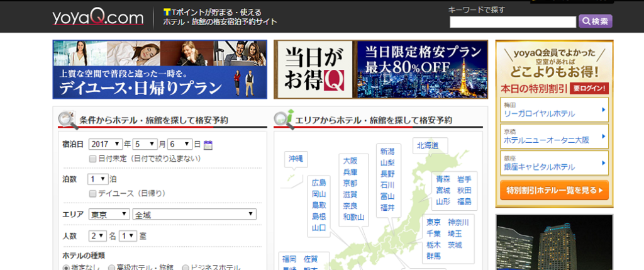Select 和歌山 on the area map

click(x=353, y=217)
